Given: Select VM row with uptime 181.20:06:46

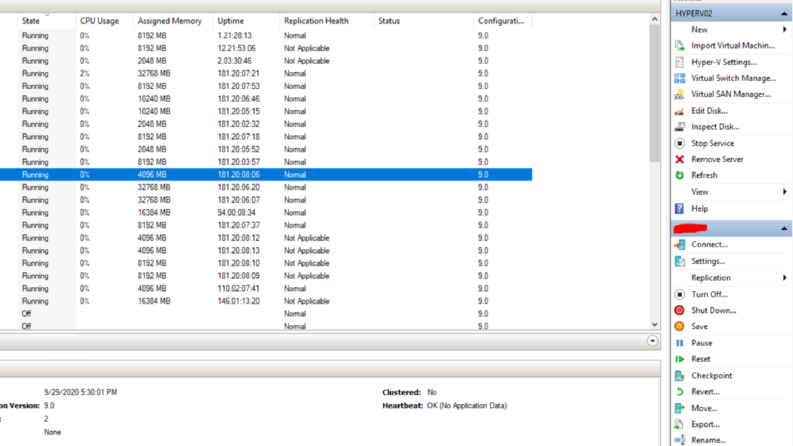Looking at the screenshot, I should tap(266, 99).
